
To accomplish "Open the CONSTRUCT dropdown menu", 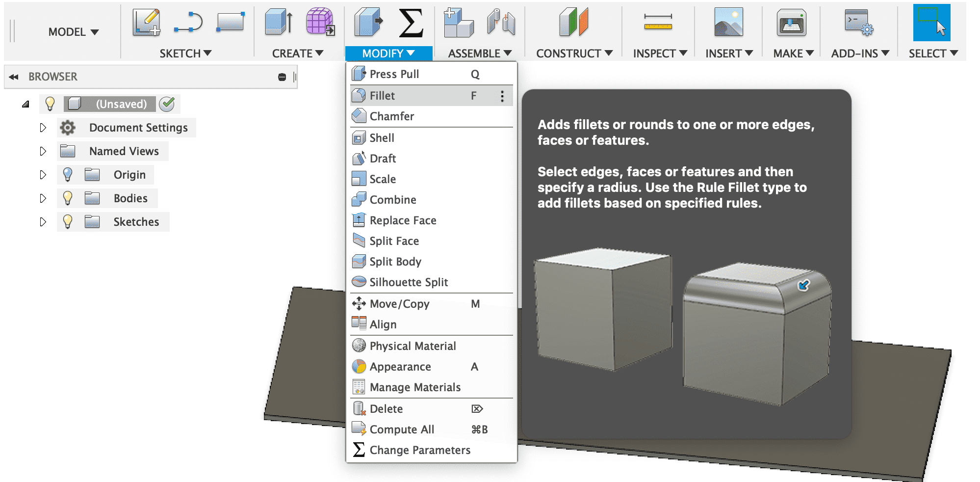I will (574, 53).
